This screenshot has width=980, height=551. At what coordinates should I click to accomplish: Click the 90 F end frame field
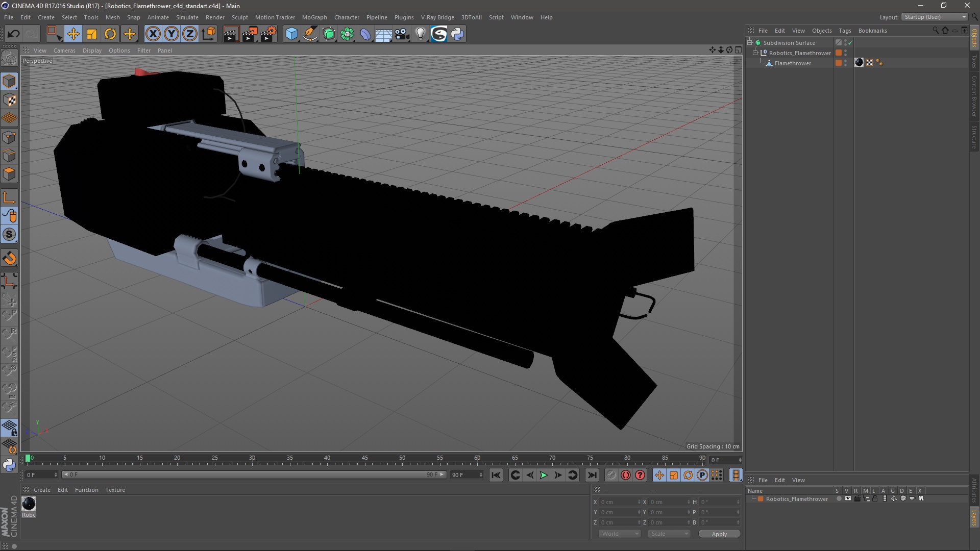point(466,474)
